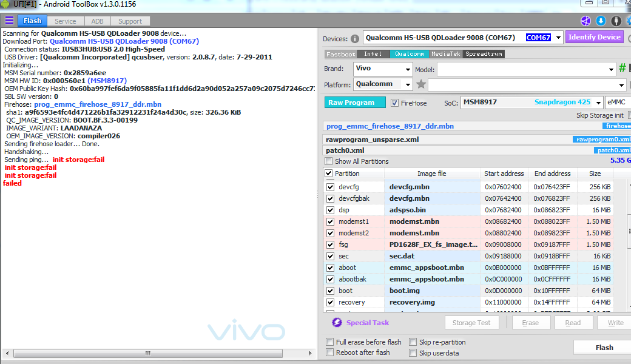
Task: Click the Write button
Action: click(615, 323)
